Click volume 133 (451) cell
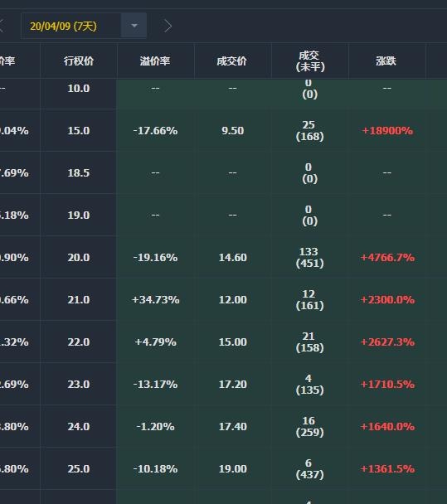The height and width of the screenshot is (504, 447). click(309, 258)
